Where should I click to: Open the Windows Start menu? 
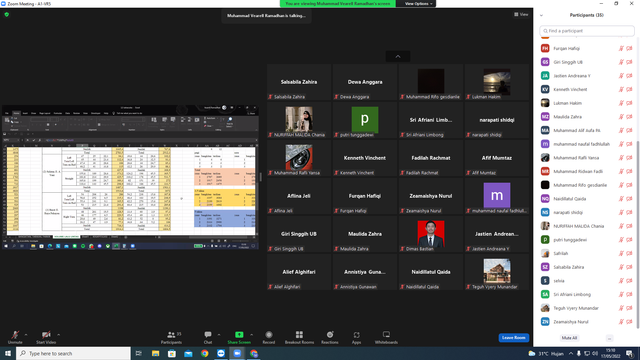(x=8, y=353)
